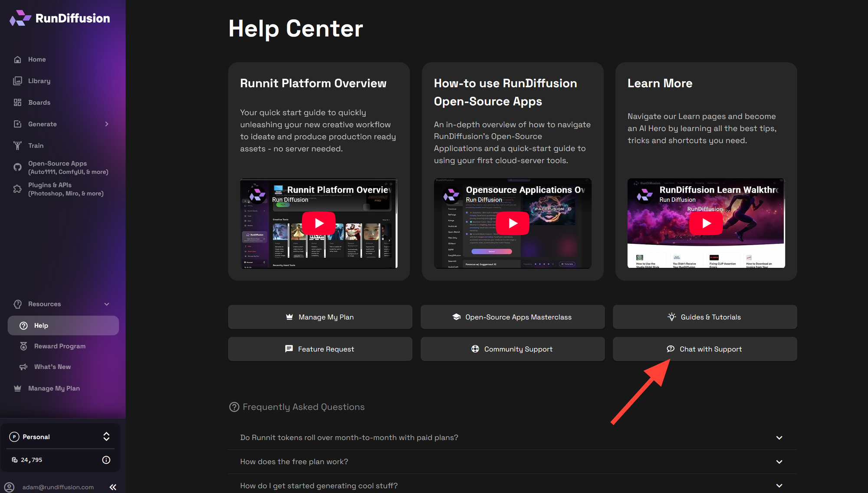Expand the Generate submenu arrow
Screen dimensions: 868x493
click(x=107, y=124)
